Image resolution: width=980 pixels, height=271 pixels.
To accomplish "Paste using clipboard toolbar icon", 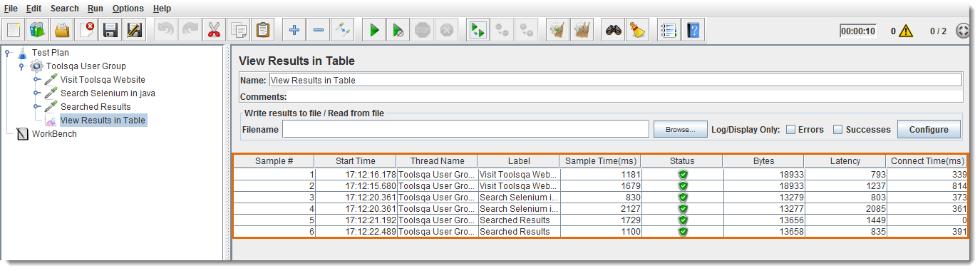I will [262, 31].
